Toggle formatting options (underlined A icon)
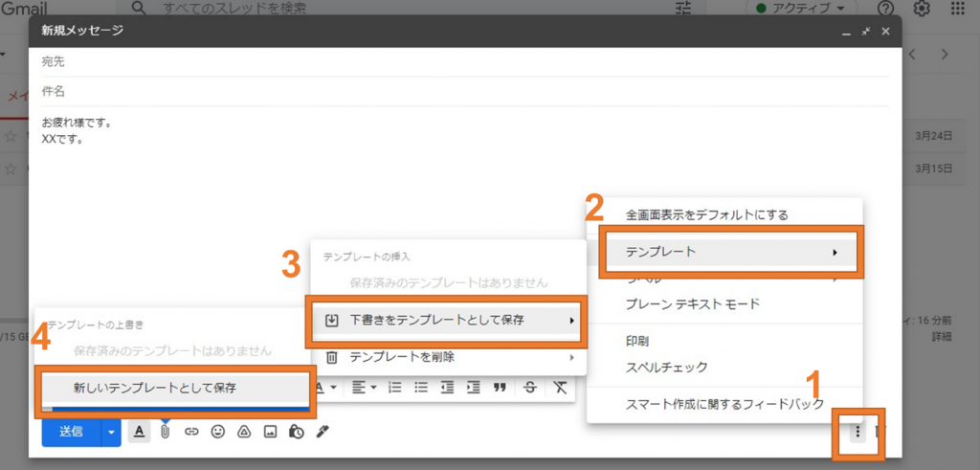The width and height of the screenshot is (980, 470). [140, 432]
